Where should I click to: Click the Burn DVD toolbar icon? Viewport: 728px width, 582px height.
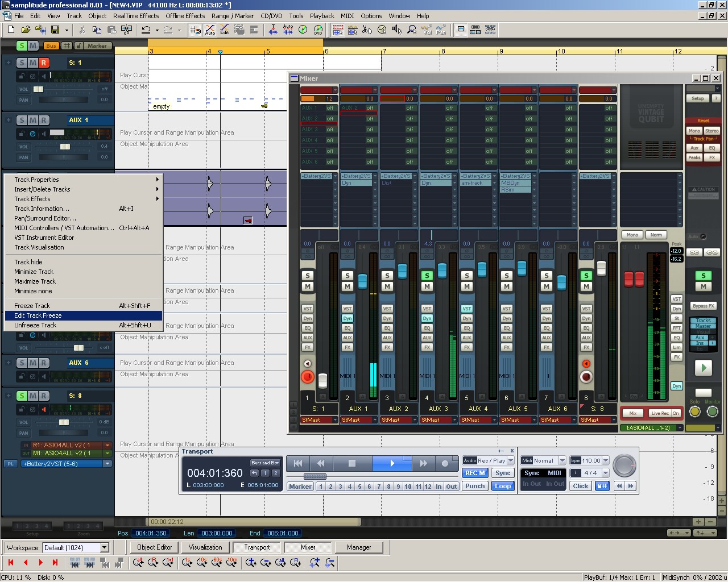318,30
